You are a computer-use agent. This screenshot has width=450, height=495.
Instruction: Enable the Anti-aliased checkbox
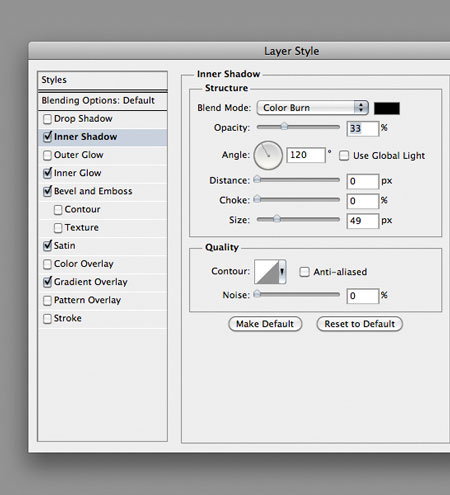coord(304,272)
